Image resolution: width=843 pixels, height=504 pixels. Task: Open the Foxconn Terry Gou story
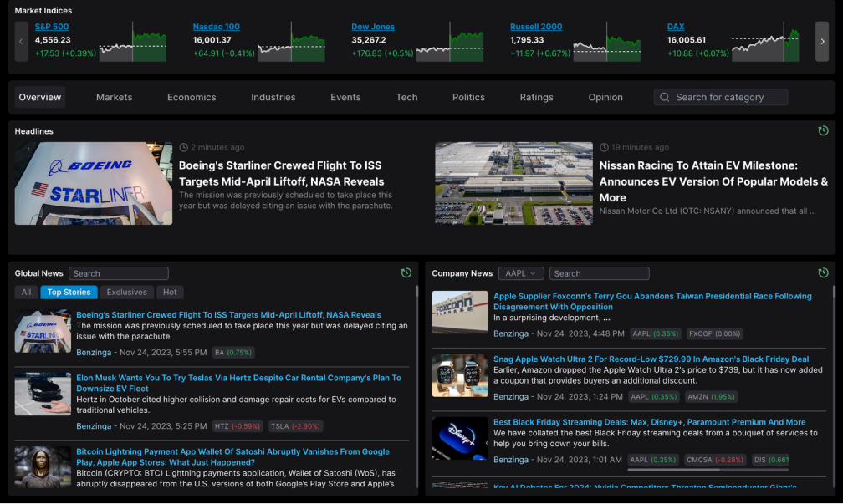(652, 302)
